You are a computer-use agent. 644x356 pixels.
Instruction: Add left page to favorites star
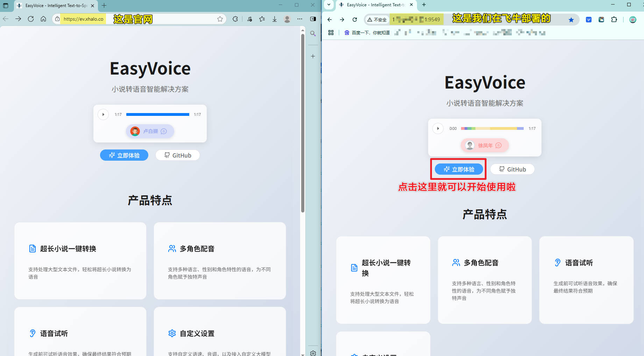[220, 19]
